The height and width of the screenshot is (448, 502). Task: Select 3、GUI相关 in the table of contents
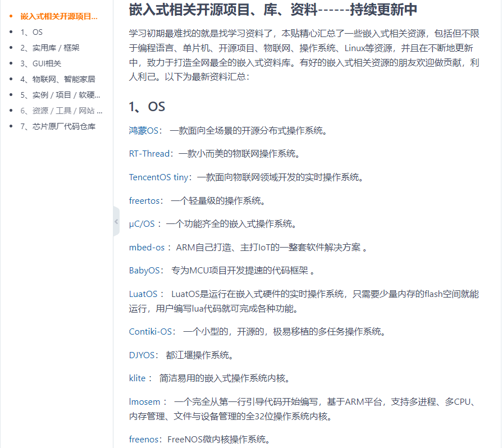coord(40,63)
